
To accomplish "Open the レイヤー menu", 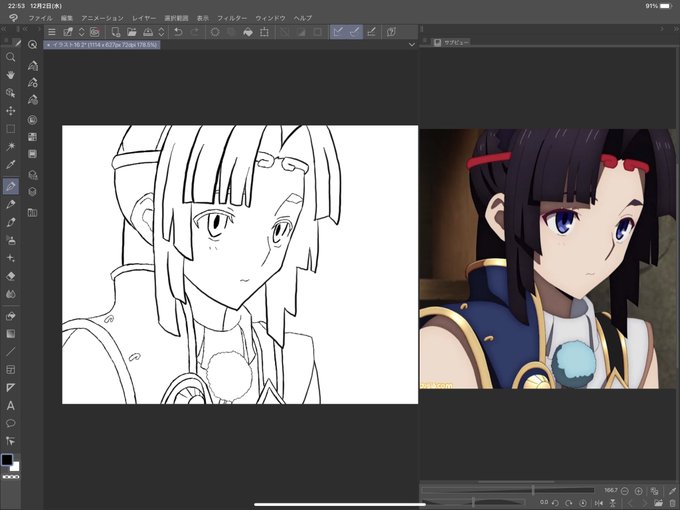I will 144,18.
